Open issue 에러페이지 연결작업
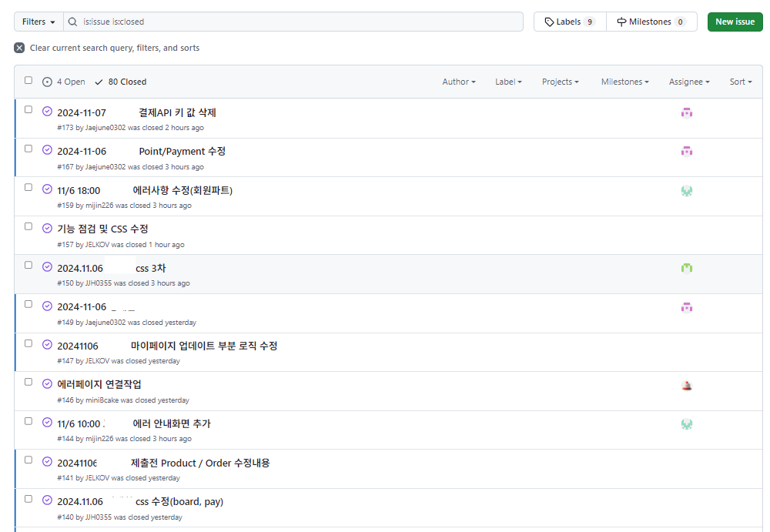The image size is (770, 532). [x=99, y=384]
